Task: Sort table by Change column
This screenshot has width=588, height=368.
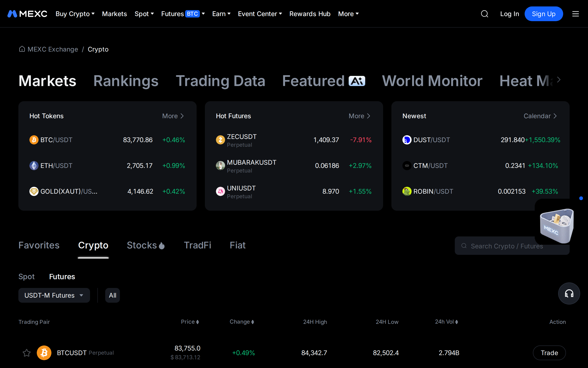Action: 242,322
